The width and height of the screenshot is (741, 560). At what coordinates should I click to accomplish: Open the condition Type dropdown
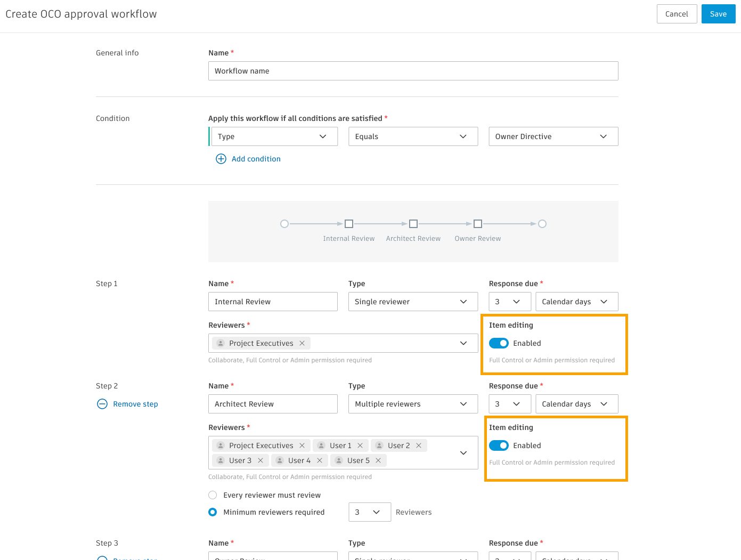click(x=274, y=136)
